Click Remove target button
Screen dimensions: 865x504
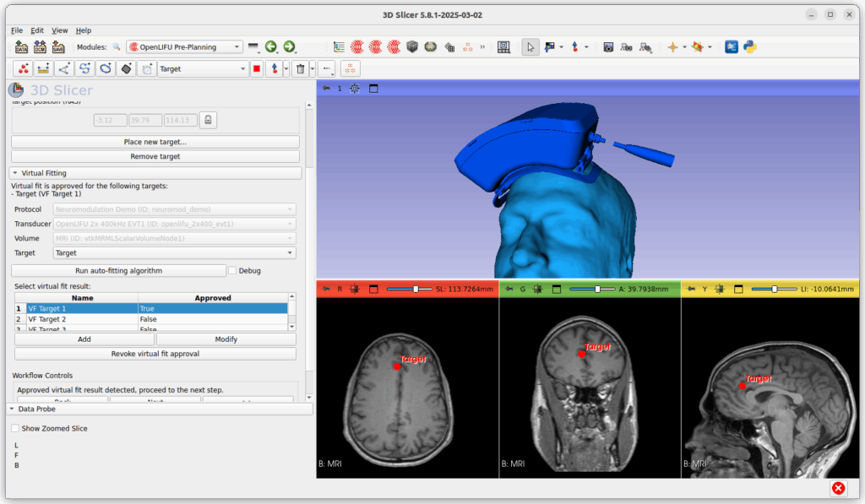tap(155, 157)
